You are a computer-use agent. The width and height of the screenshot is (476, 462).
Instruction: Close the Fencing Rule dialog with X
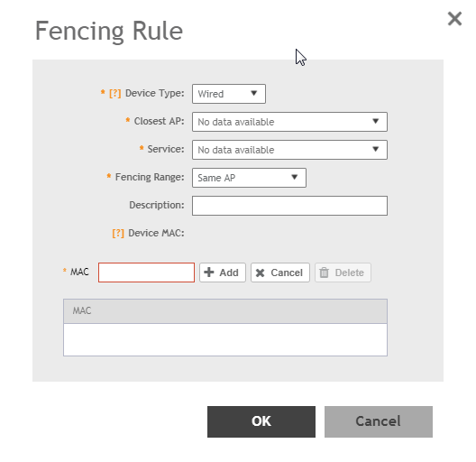coord(454,19)
